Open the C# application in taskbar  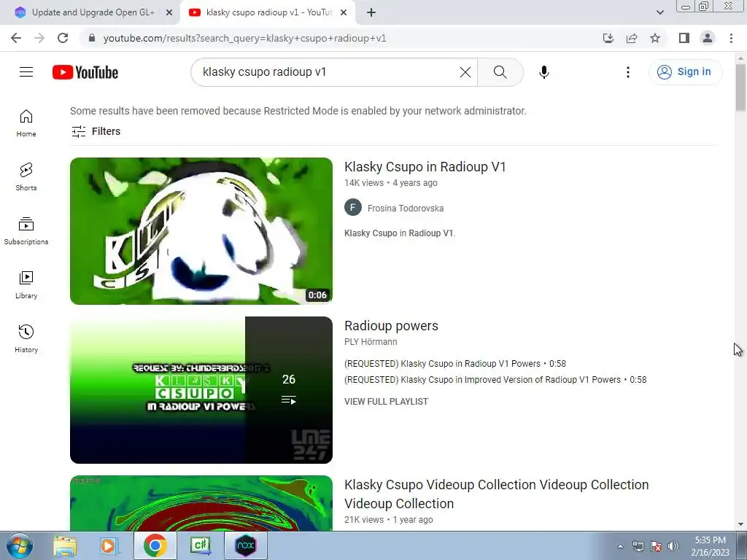[201, 545]
